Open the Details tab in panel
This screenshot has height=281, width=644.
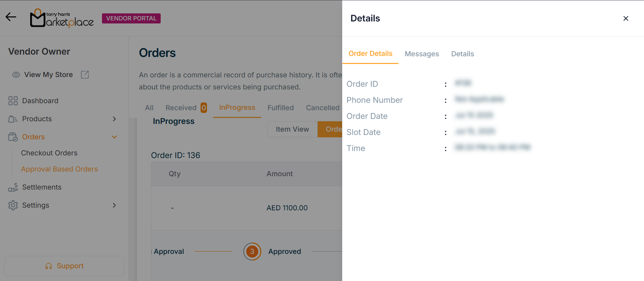(462, 54)
